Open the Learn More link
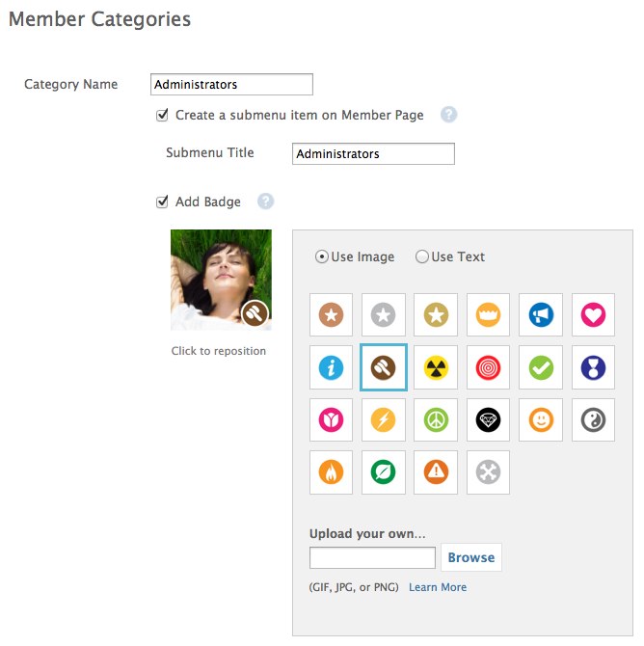Screen dimensions: 644x646 click(438, 587)
